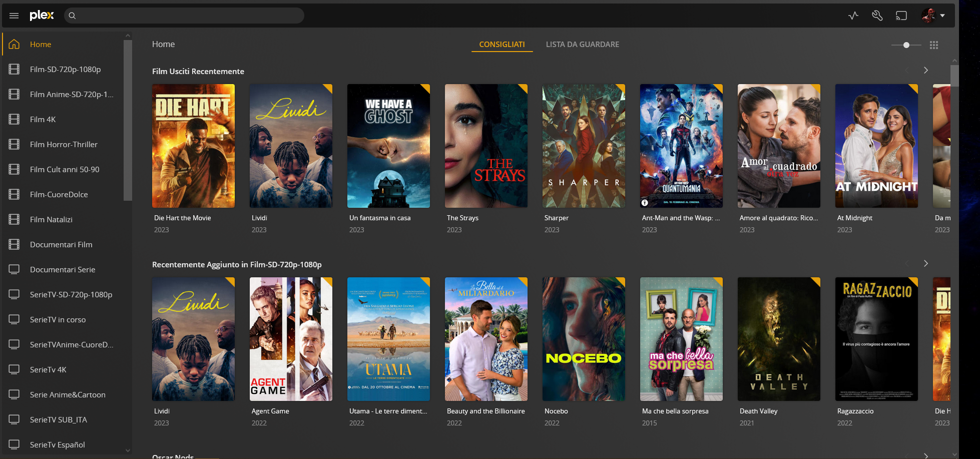
Task: Click film icon beside Documentari Film
Action: point(14,244)
